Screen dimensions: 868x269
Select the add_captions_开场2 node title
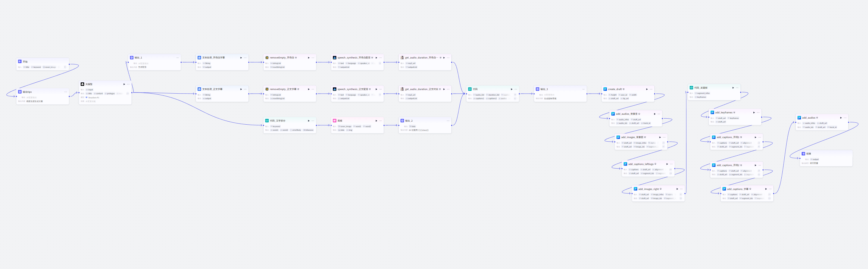pyautogui.click(x=728, y=165)
